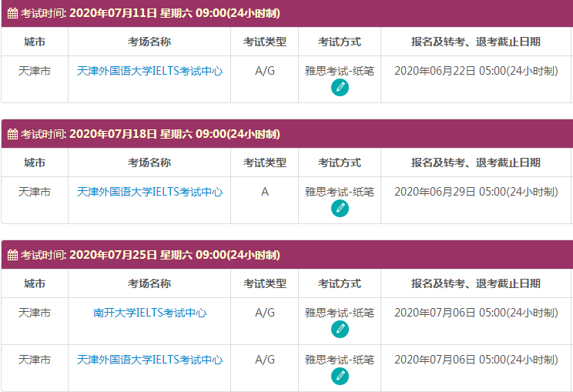Open 天津外国语大学IELTS考试中心 link under 07月11日
Viewport: 573px width, 392px height.
[149, 71]
